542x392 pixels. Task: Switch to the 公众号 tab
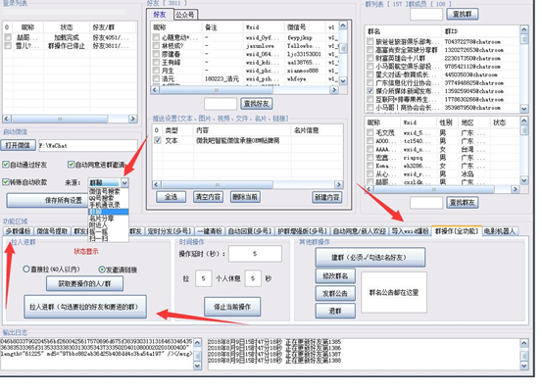[185, 15]
